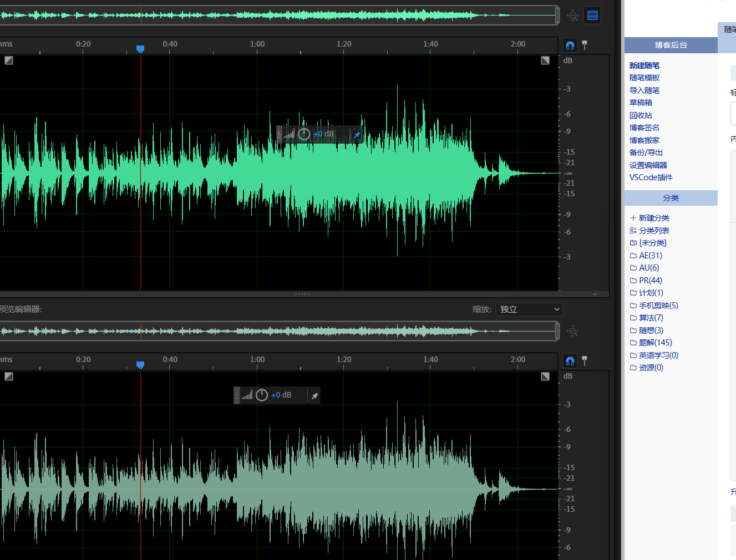
Task: Open 新建随笔 in blog sidebar
Action: [644, 65]
